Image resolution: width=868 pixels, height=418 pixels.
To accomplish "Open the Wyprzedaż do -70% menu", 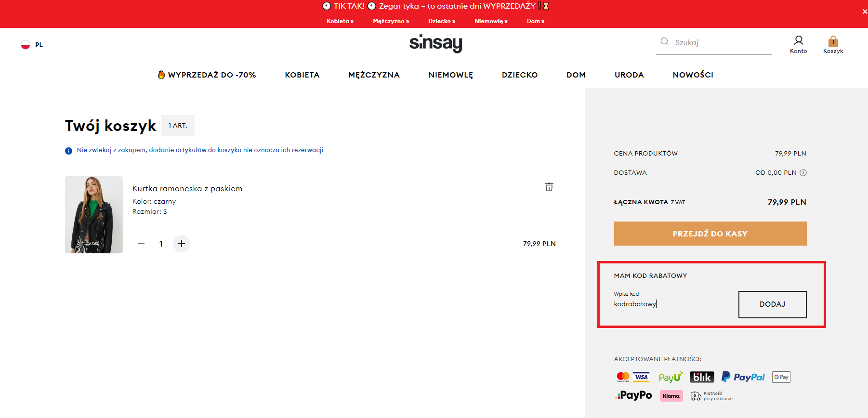I will point(207,75).
